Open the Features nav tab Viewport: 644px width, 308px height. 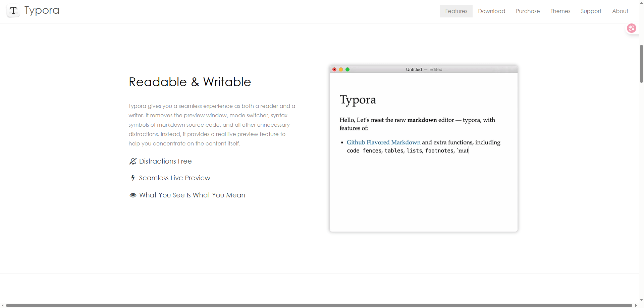click(456, 11)
